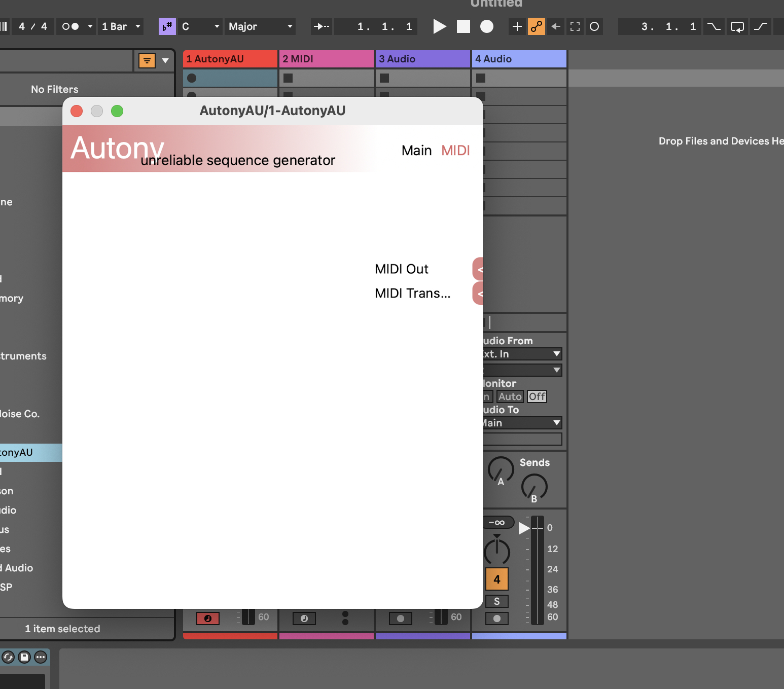Open the Ext. In audio source dropdown
The width and height of the screenshot is (784, 689).
click(x=522, y=354)
